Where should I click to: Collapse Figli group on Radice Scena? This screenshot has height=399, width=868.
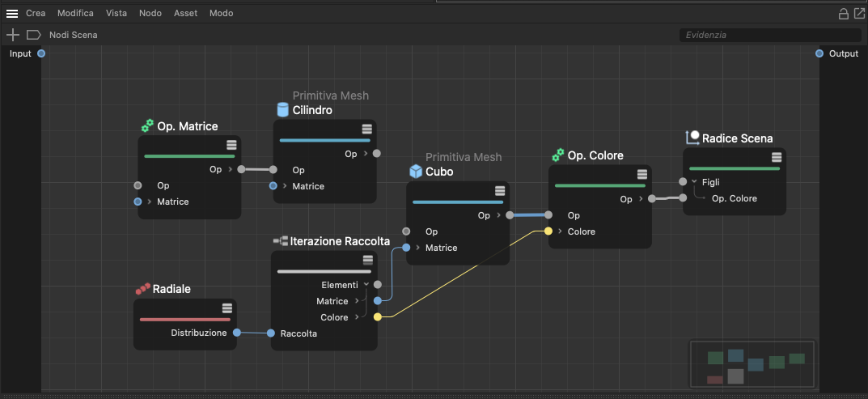(x=694, y=182)
